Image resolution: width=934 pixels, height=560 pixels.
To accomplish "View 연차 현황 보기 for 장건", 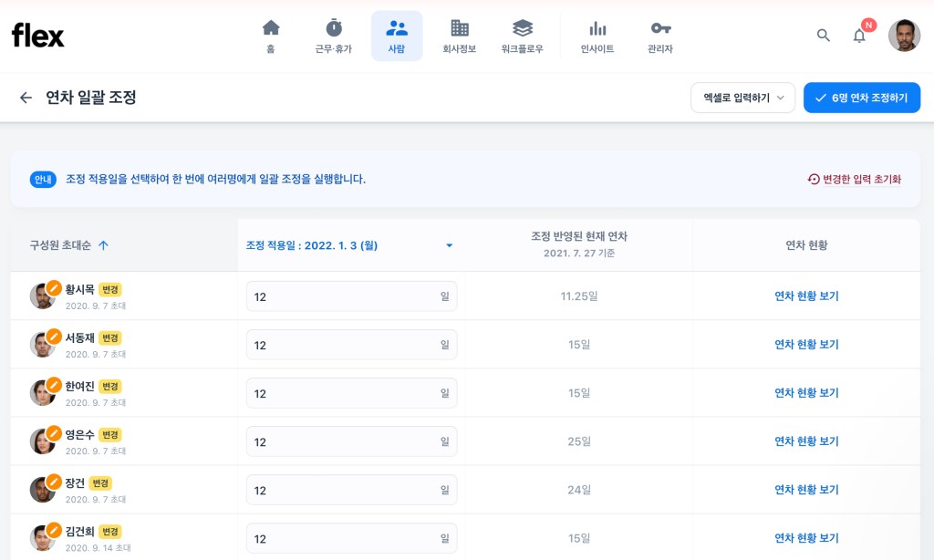I will [x=806, y=490].
